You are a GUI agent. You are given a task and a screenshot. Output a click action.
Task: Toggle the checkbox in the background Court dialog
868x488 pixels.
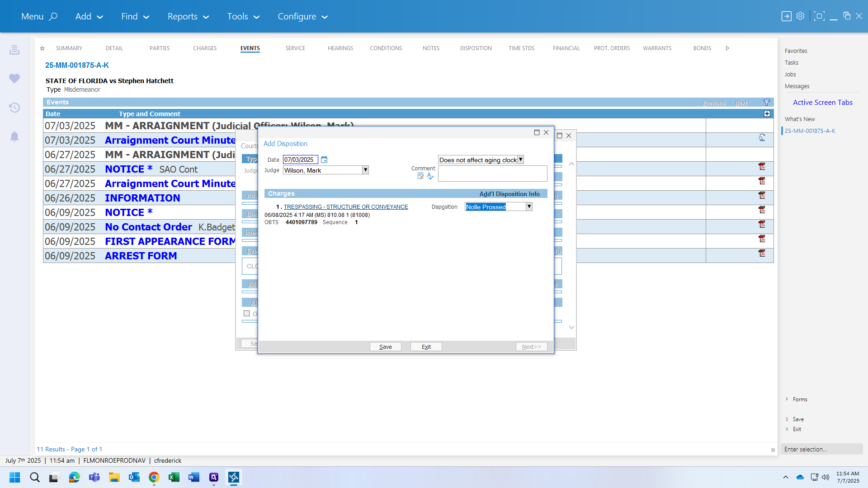(x=246, y=314)
